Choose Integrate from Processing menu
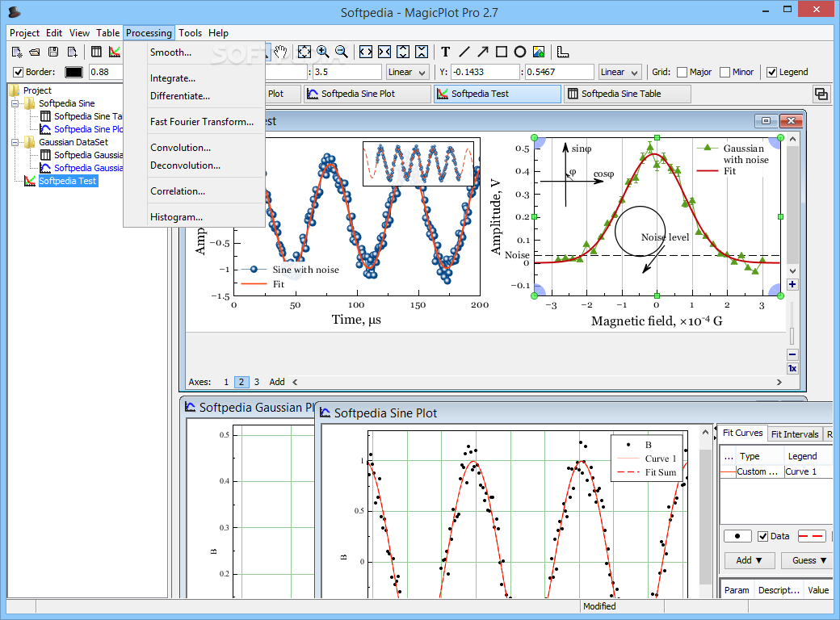 (x=173, y=78)
